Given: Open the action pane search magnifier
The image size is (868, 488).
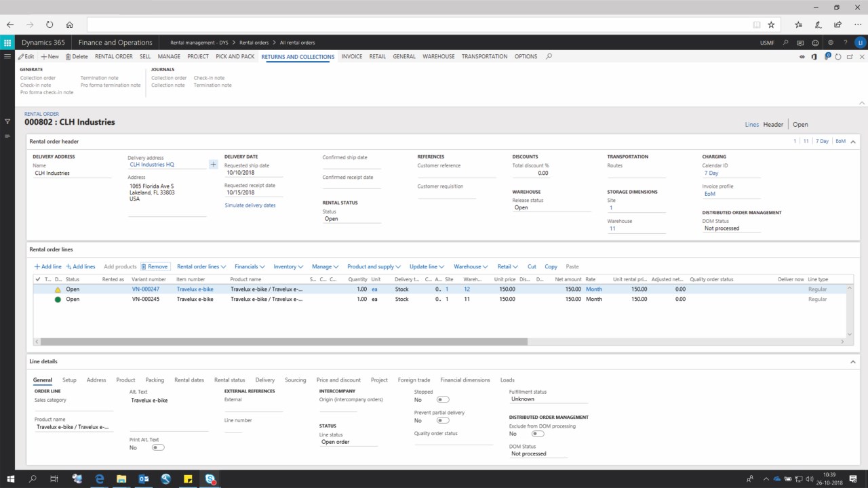Looking at the screenshot, I should pos(549,56).
